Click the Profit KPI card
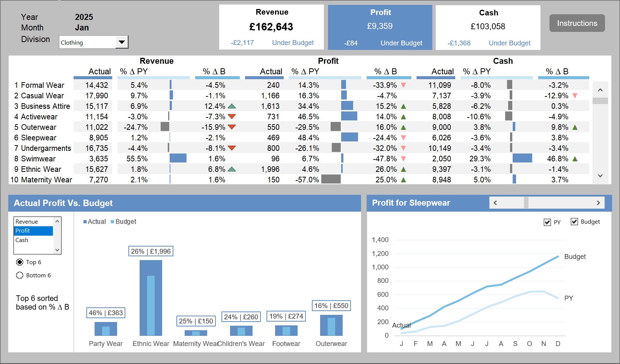 (380, 26)
